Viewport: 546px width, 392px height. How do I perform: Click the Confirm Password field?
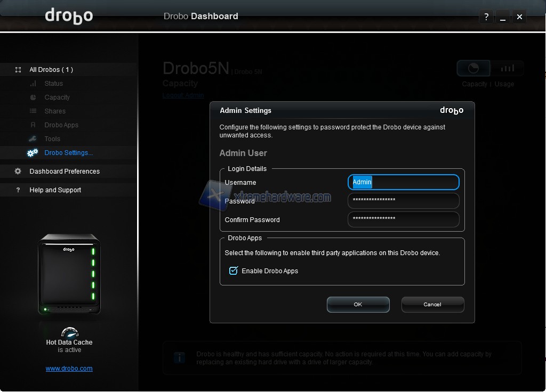pos(403,219)
